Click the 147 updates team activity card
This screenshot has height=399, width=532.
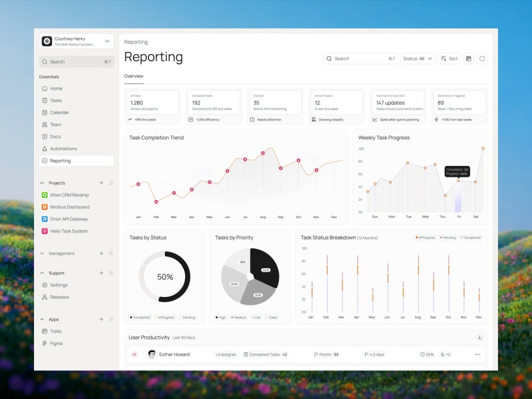coord(398,106)
